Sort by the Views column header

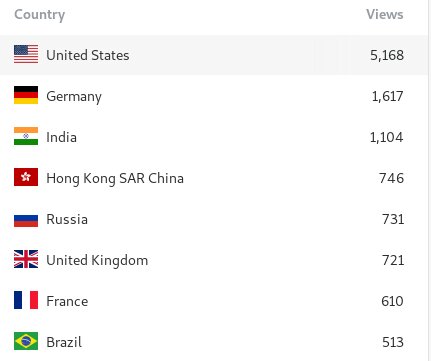pyautogui.click(x=385, y=14)
